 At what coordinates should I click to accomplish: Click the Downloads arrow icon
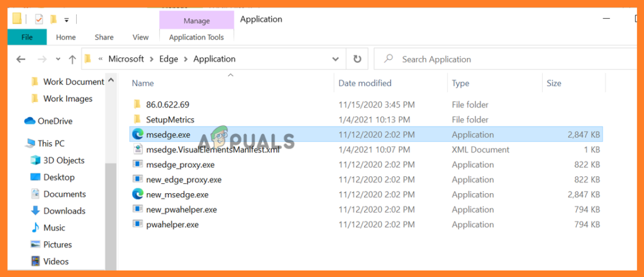tap(35, 211)
